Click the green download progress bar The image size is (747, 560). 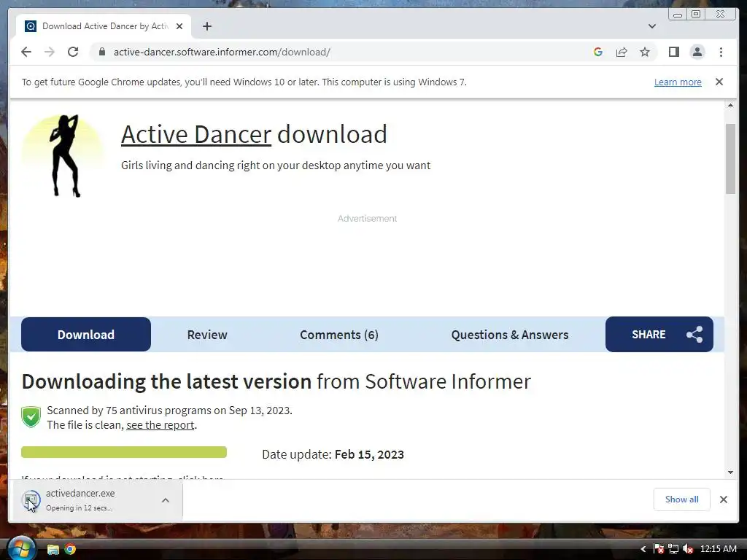pyautogui.click(x=124, y=452)
